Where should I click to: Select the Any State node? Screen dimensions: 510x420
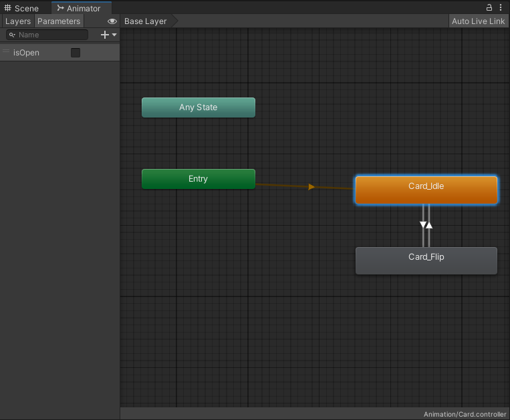(x=199, y=108)
